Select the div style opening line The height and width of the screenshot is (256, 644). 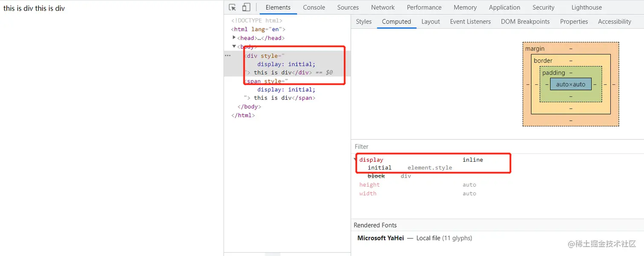point(264,55)
